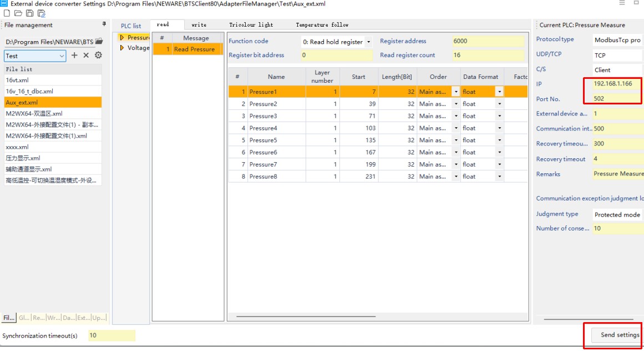Open file management settings gear icon
Screen dimensions: 644x351
pyautogui.click(x=98, y=56)
